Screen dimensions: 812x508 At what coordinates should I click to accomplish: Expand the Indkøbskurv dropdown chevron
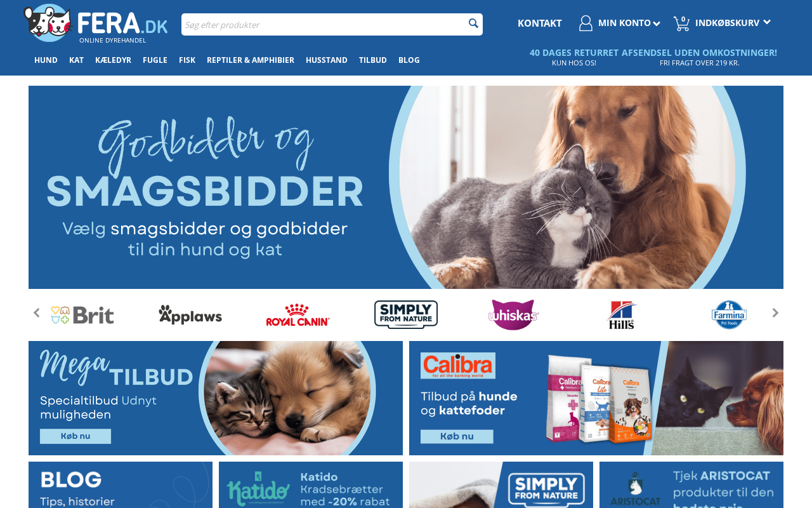767,22
